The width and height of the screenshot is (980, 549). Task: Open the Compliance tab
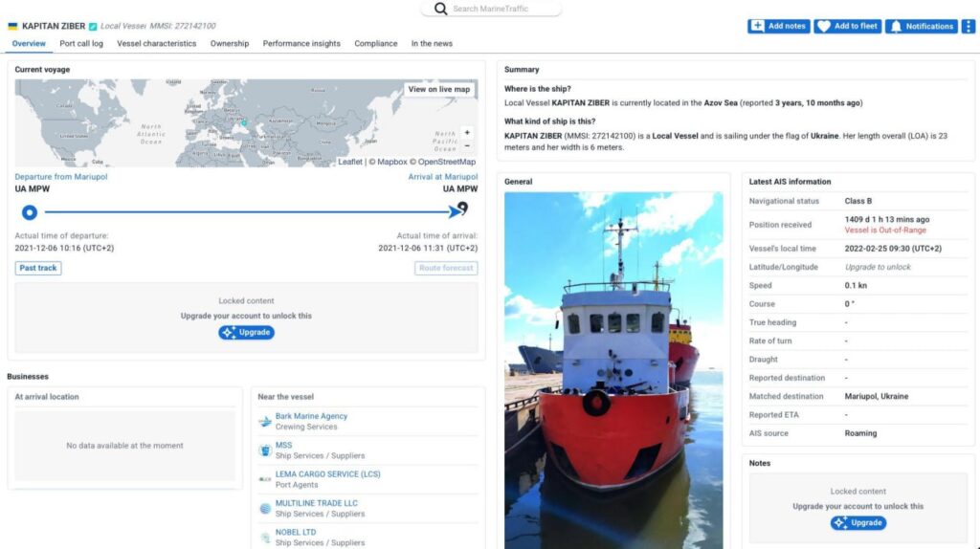tap(375, 44)
